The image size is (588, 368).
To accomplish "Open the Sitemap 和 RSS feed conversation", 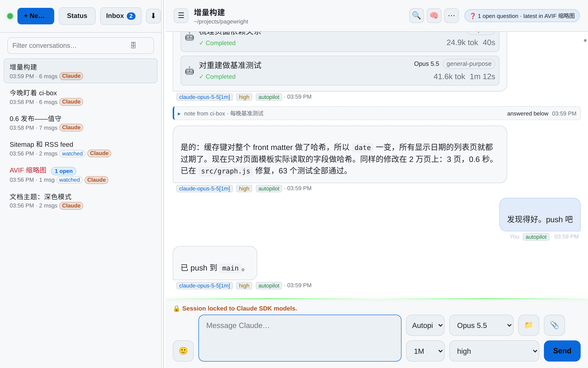I will [x=80, y=148].
